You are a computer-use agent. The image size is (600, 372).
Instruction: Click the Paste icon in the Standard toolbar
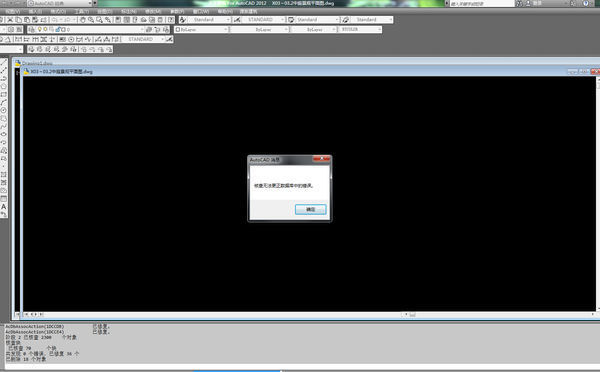[x=27, y=20]
